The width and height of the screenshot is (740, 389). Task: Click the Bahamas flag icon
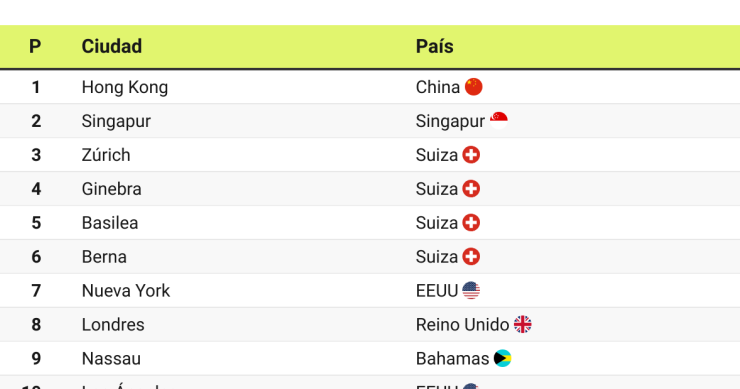click(502, 358)
